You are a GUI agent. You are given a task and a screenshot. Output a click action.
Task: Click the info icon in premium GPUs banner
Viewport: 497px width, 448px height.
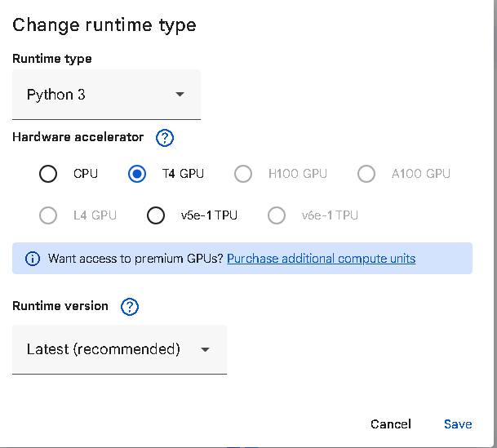click(x=33, y=259)
